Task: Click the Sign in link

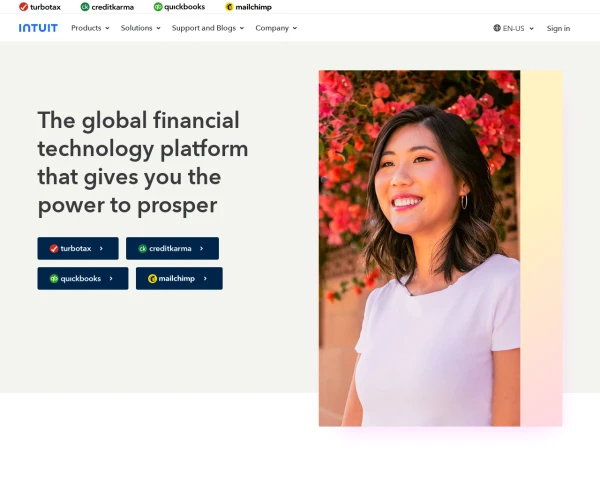Action: [x=558, y=28]
